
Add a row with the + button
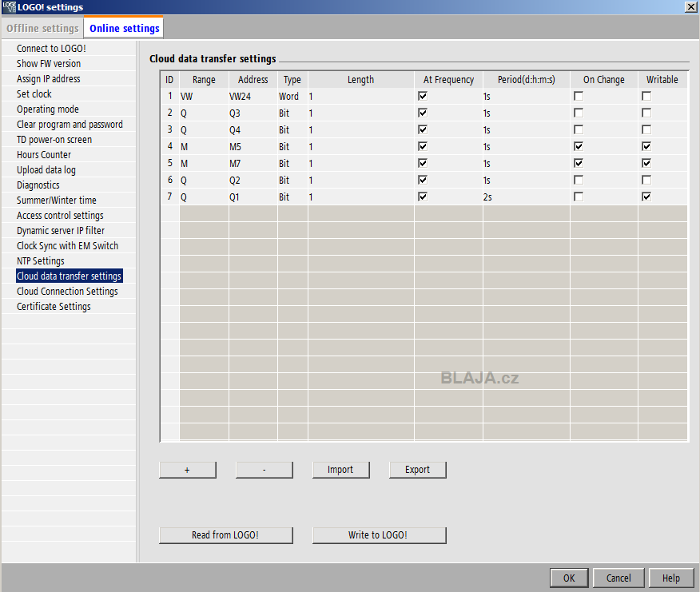(x=188, y=470)
